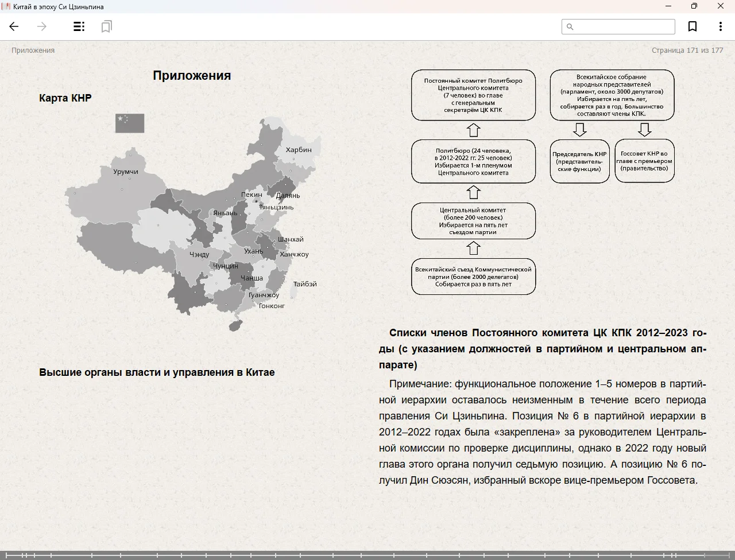Open the table of contents

[x=79, y=26]
